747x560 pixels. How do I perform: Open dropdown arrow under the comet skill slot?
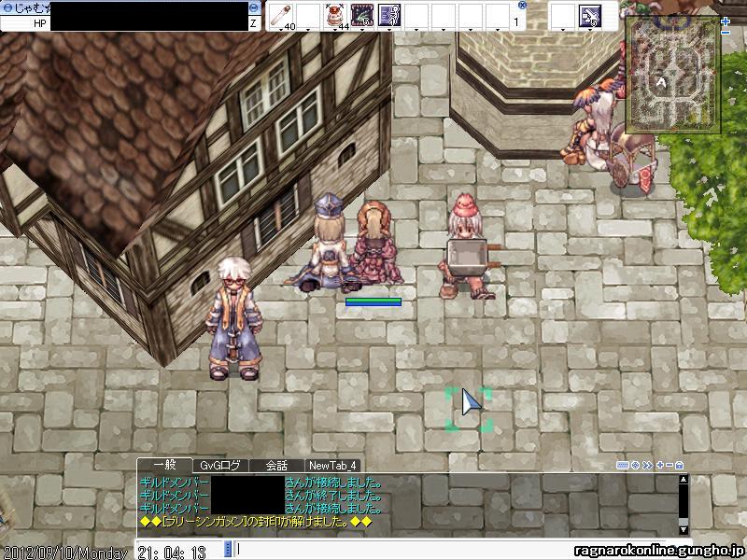(362, 30)
